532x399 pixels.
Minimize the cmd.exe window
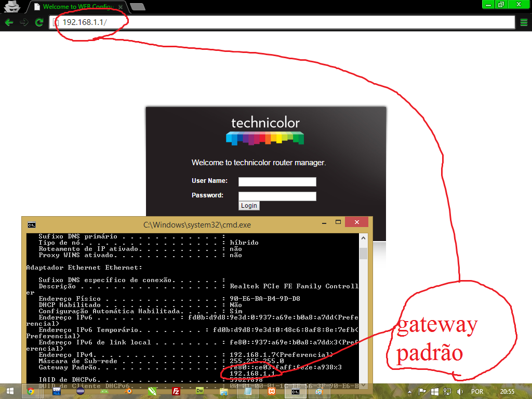point(324,222)
